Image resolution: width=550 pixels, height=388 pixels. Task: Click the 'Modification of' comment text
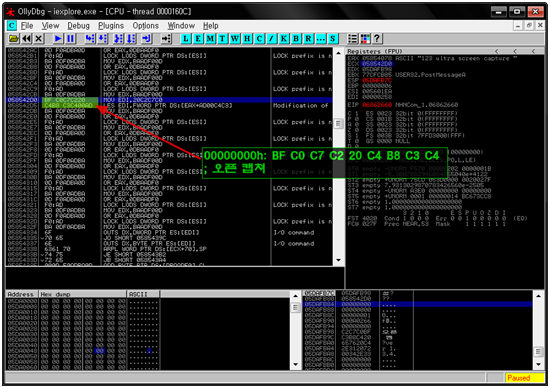click(300, 106)
